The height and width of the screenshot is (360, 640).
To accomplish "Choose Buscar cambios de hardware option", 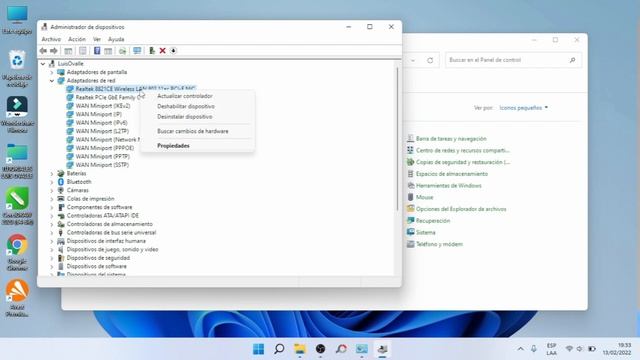I will [x=193, y=131].
